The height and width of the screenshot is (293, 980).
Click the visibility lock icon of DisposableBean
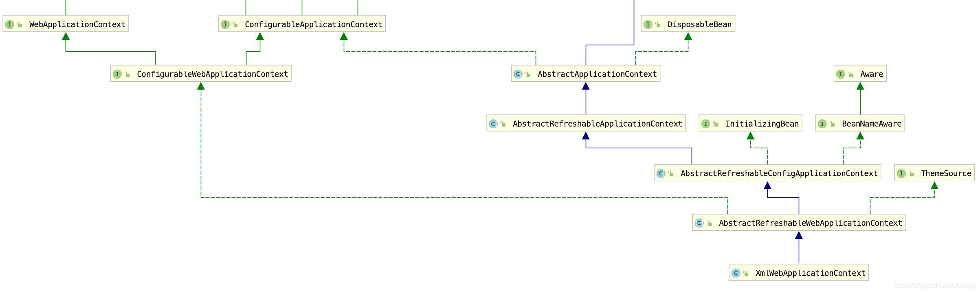click(658, 25)
